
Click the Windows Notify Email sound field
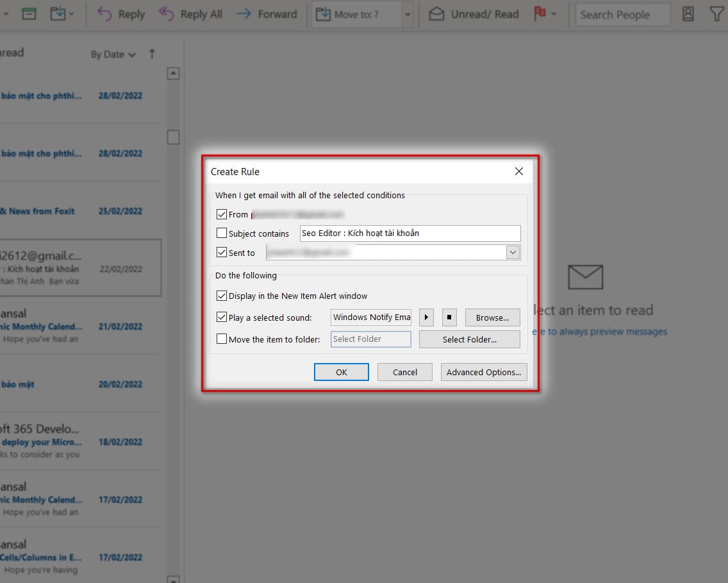pos(371,317)
